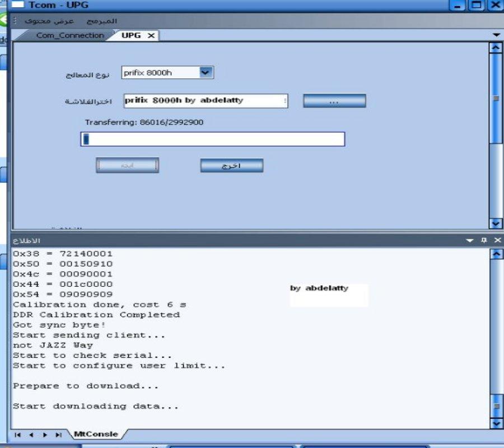
Task: Click the greyed-out start button 'ابدء'
Action: pos(127,165)
